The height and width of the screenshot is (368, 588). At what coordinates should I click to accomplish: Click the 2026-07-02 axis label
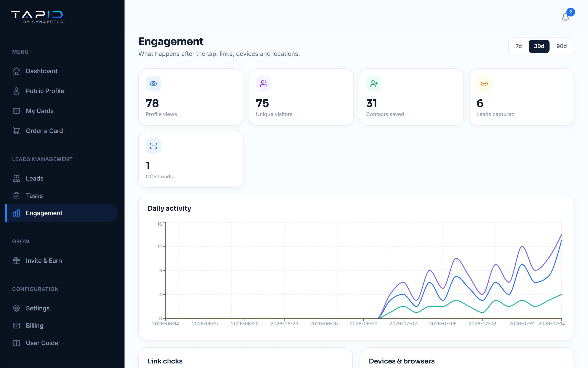pos(403,324)
